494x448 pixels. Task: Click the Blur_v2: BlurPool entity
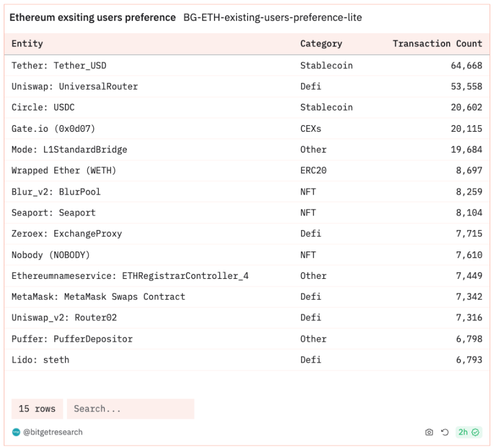(x=56, y=192)
